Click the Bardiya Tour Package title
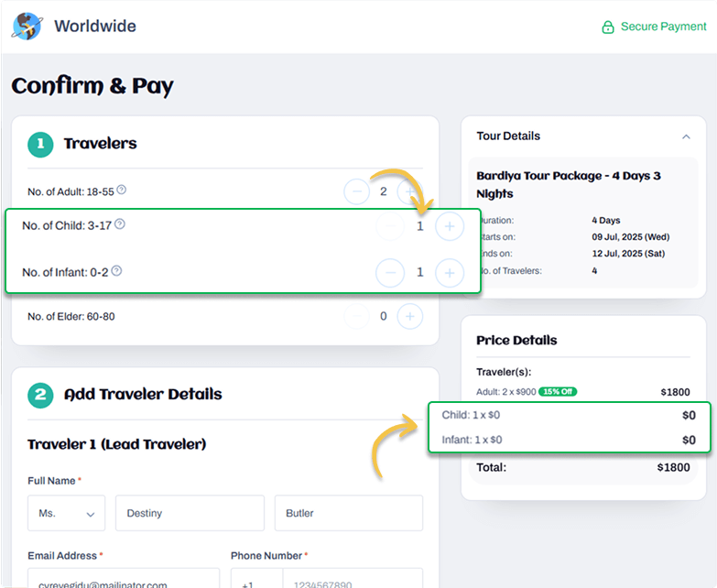 [x=569, y=184]
